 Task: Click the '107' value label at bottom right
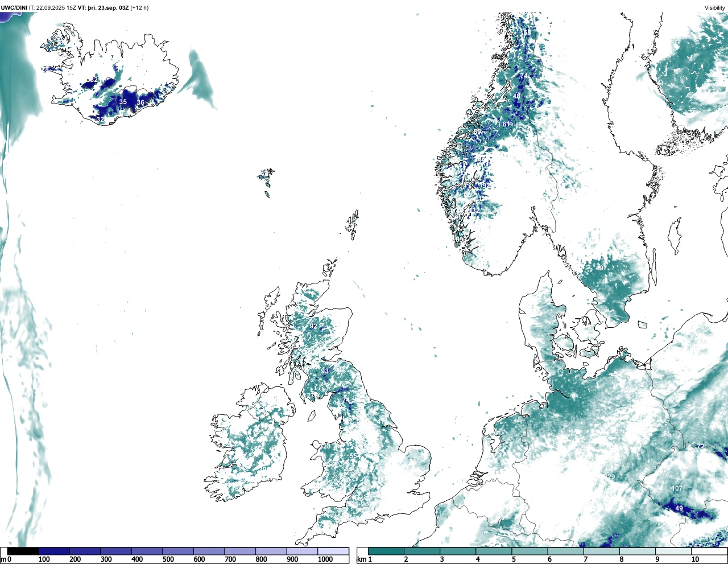[x=677, y=488]
